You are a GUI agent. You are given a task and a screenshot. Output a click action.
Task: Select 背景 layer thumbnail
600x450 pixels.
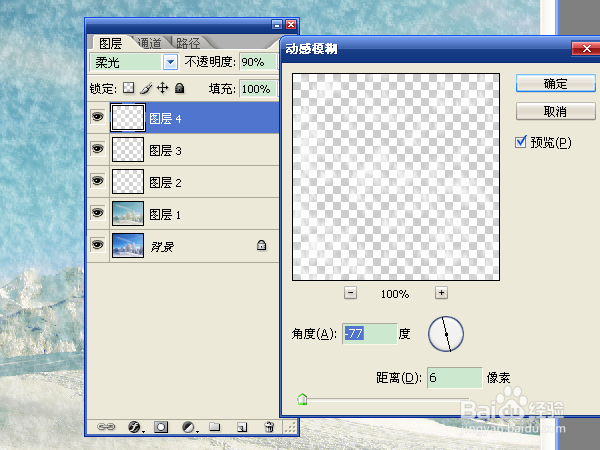(128, 246)
